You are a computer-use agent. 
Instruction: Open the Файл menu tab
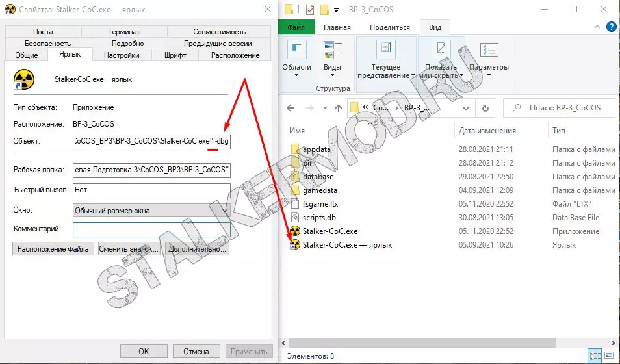(296, 27)
